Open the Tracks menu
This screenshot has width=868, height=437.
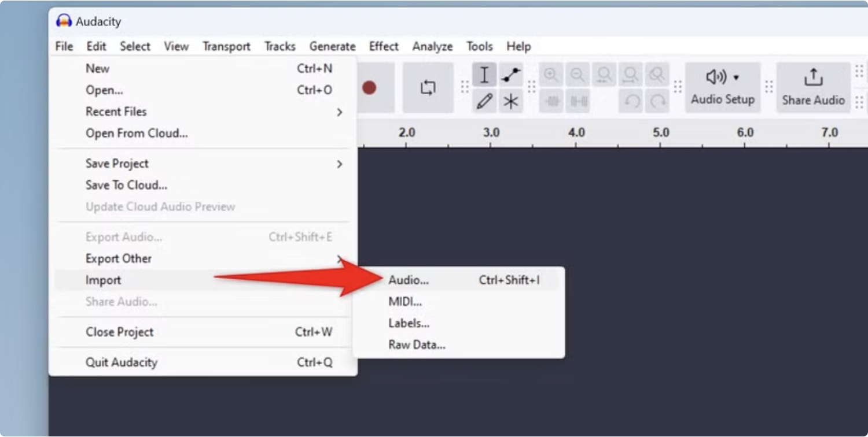(x=280, y=46)
